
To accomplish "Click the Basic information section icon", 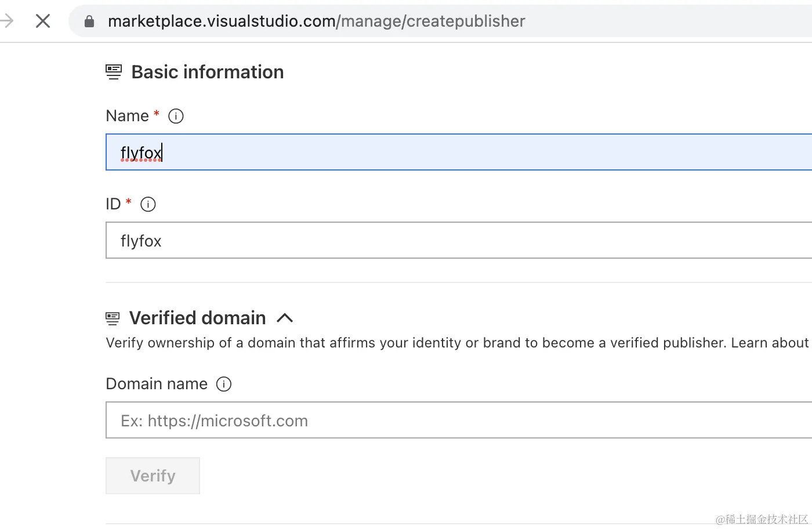I will pyautogui.click(x=114, y=72).
